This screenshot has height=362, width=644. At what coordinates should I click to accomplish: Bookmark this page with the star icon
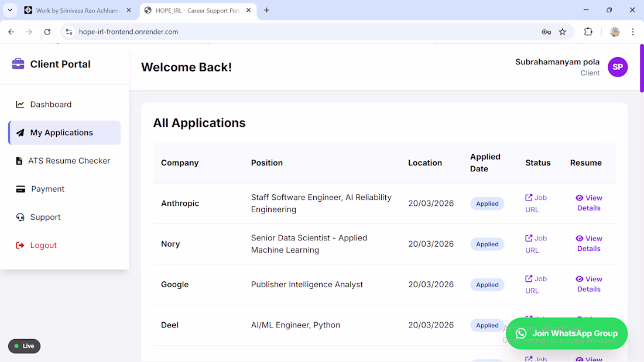pyautogui.click(x=563, y=32)
